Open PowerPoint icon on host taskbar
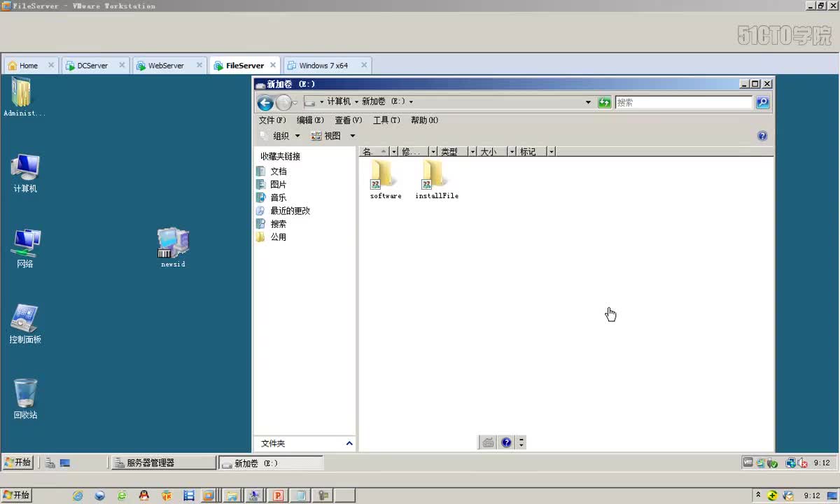This screenshot has height=504, width=840. coord(278,496)
